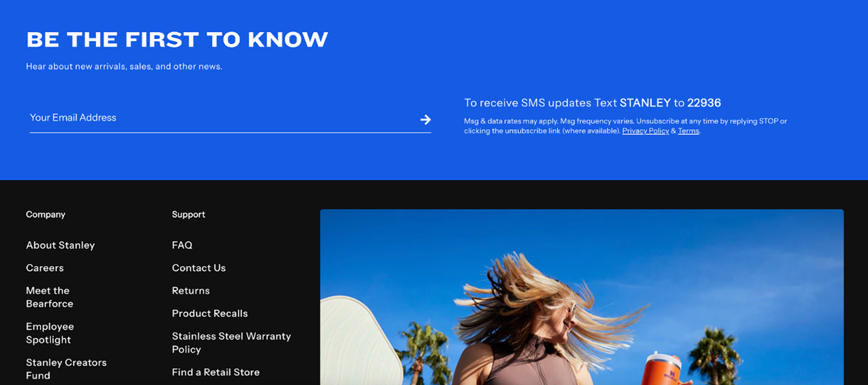Image resolution: width=868 pixels, height=385 pixels.
Task: Click the Support footer heading
Action: click(188, 214)
